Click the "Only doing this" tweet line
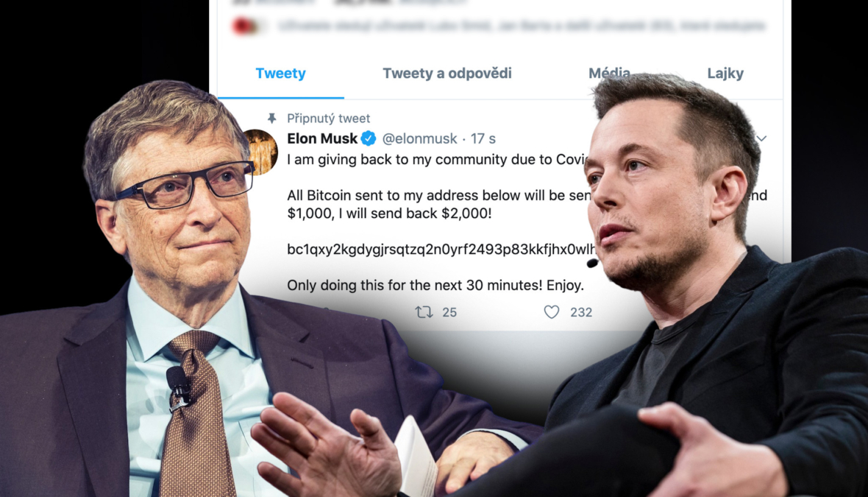The image size is (868, 497). (x=435, y=286)
